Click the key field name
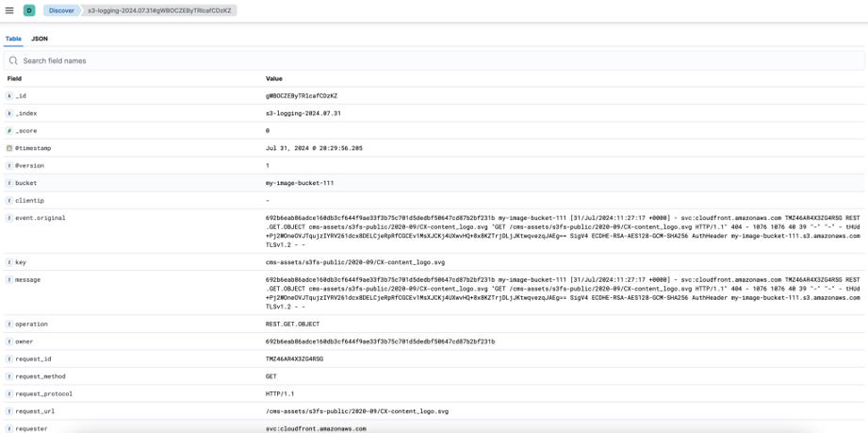868x433 pixels. (x=21, y=262)
